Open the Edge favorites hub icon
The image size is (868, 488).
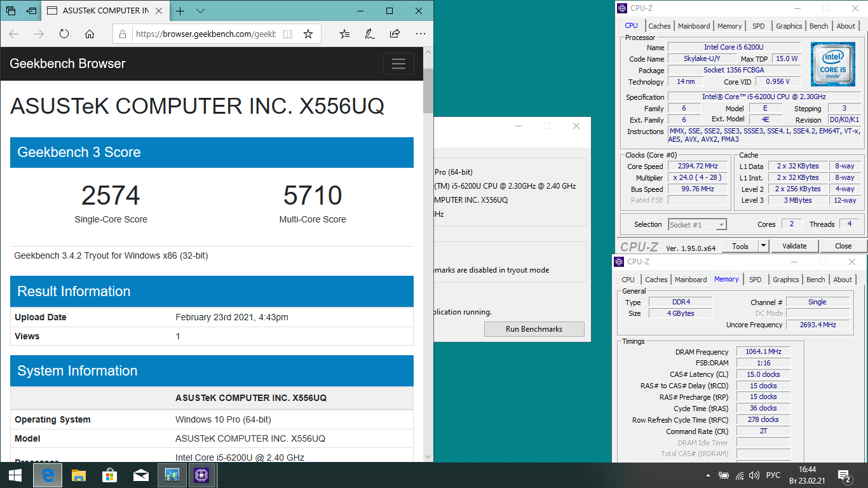[x=344, y=34]
